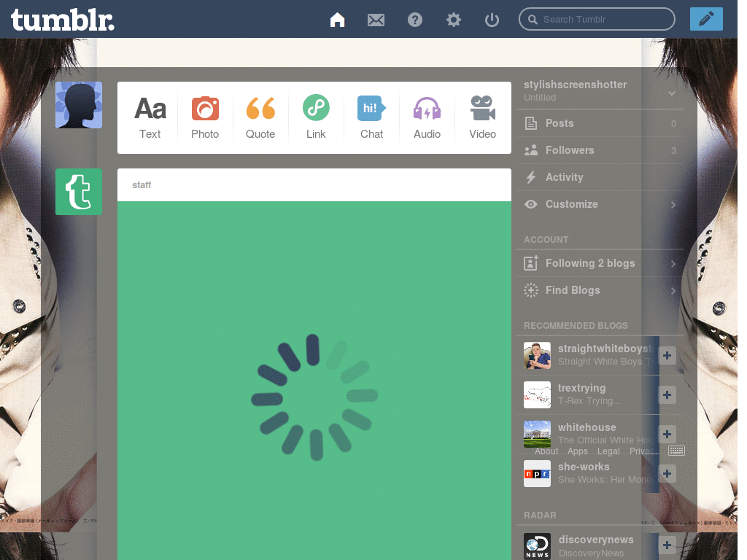Open the Posts sidebar item

[x=600, y=123]
